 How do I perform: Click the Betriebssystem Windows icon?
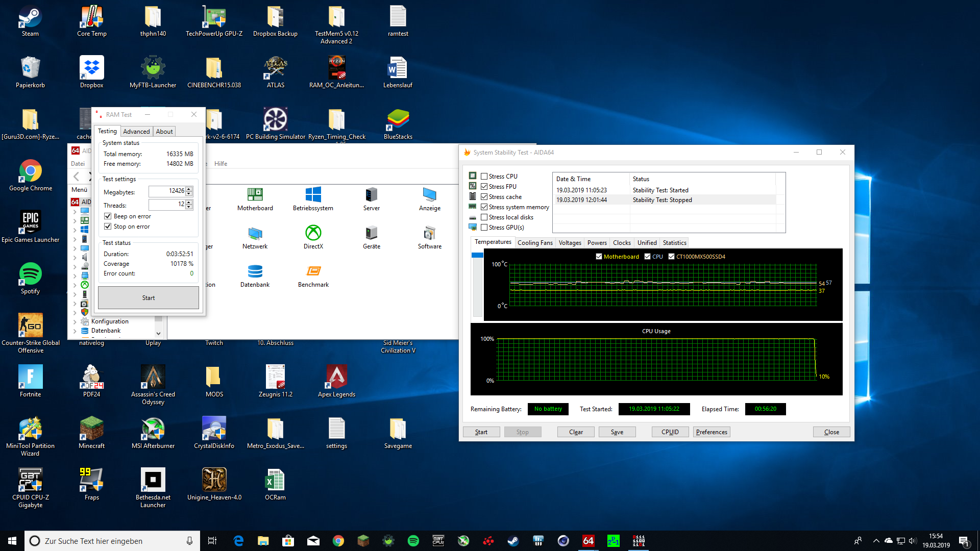point(313,195)
